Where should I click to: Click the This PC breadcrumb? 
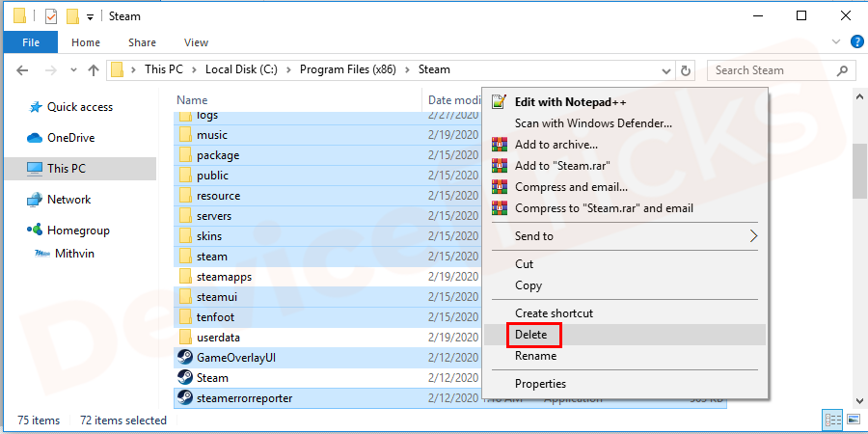tap(164, 69)
